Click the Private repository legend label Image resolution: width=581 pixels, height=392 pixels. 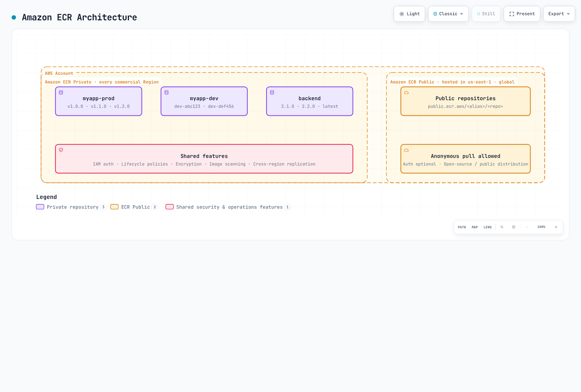73,207
